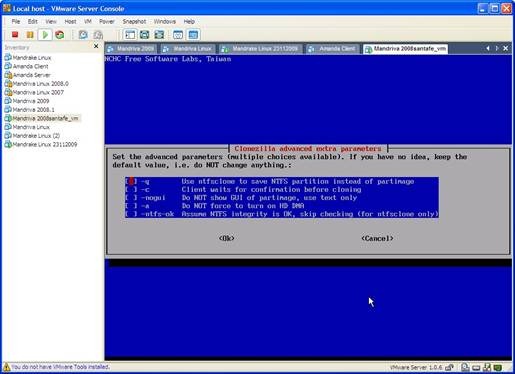
Task: Click the Cancel button in Clonezilla dialog
Action: click(x=377, y=238)
